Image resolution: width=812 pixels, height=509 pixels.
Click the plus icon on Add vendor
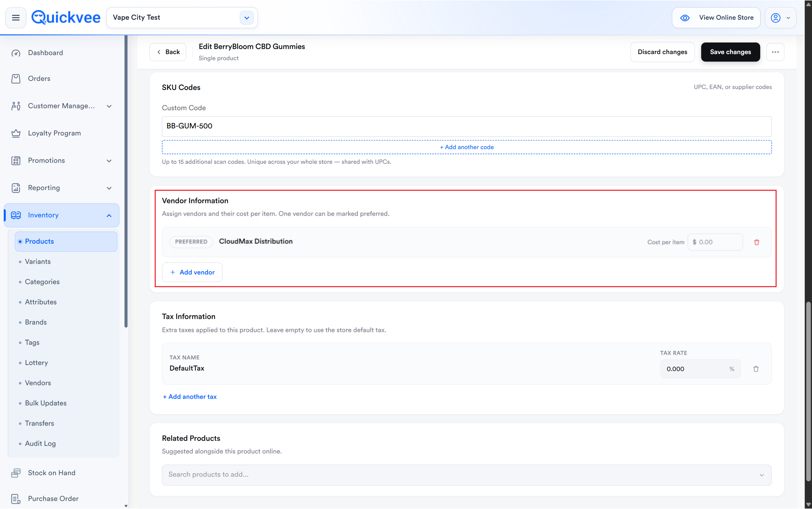tap(173, 272)
